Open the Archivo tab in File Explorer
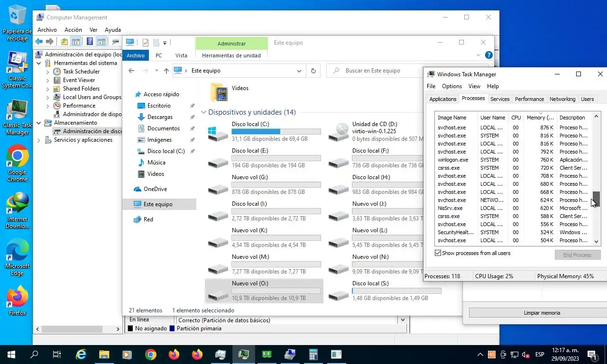This screenshot has height=364, width=607. 135,55
